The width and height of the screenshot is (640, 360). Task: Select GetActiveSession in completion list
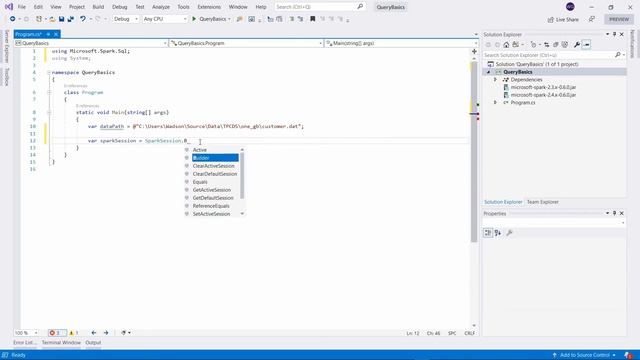tap(212, 190)
